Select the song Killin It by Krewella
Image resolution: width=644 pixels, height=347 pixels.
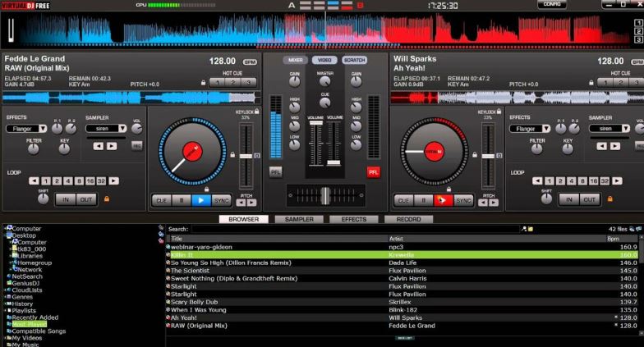402,254
